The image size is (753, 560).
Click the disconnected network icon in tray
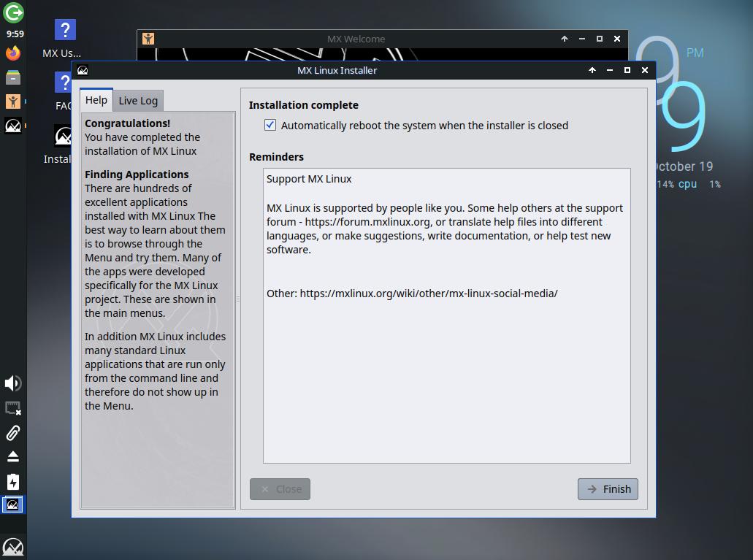[13, 408]
